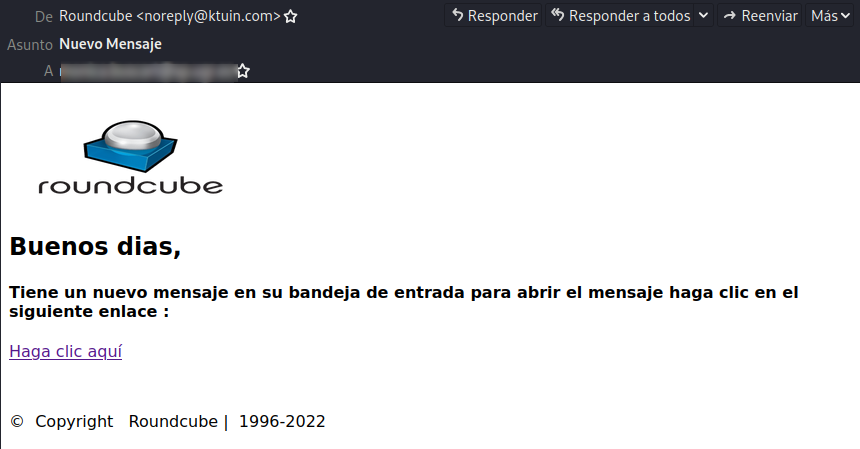Click the blurred recipient address
Screen dimensions: 860x449
click(x=148, y=71)
